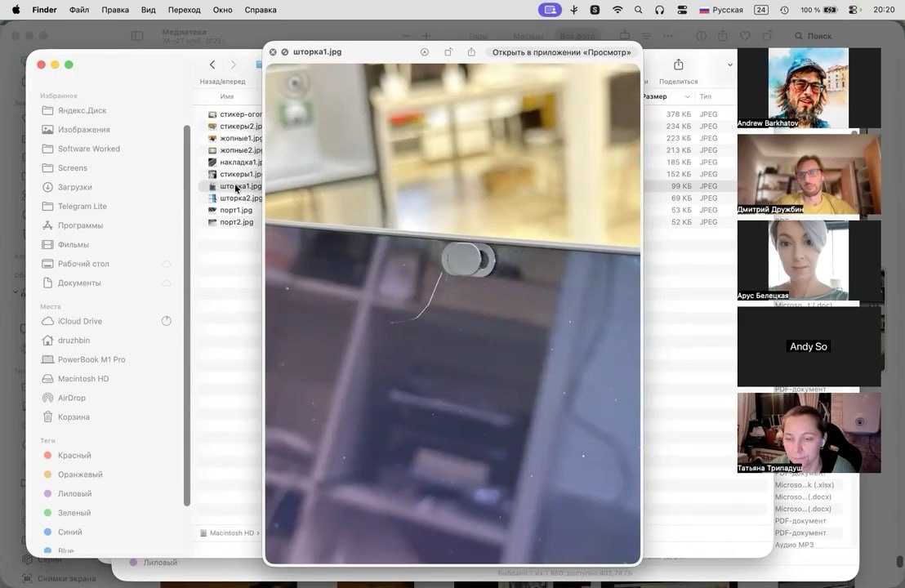Image resolution: width=905 pixels, height=588 pixels.
Task: Expand the Finder toolbar overflow chevron
Action: [730, 65]
